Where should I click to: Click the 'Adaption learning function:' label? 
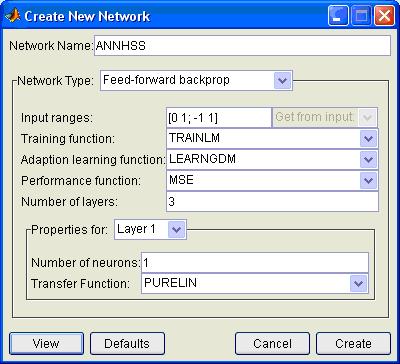93,160
